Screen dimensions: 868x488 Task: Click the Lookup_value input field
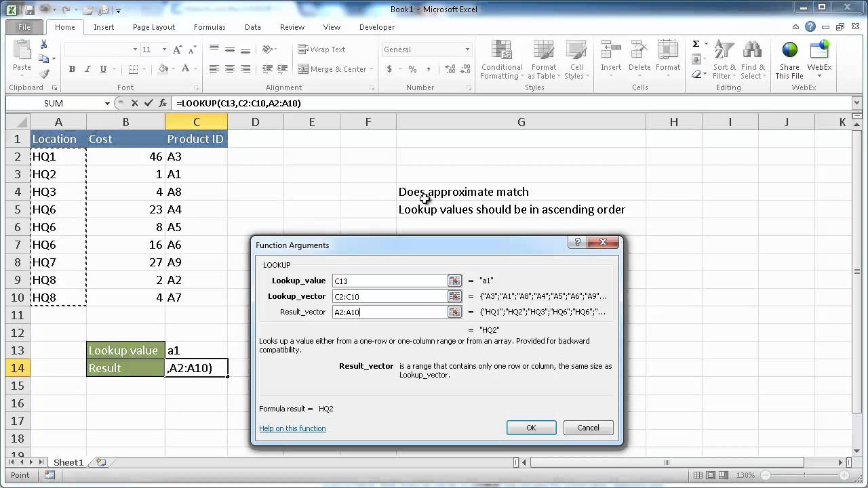coord(389,281)
